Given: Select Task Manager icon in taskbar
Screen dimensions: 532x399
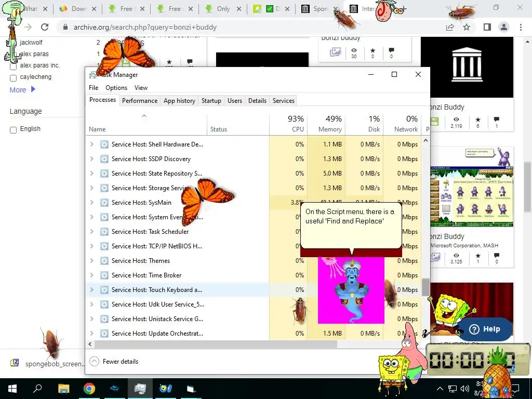Looking at the screenshot, I should click(x=140, y=389).
